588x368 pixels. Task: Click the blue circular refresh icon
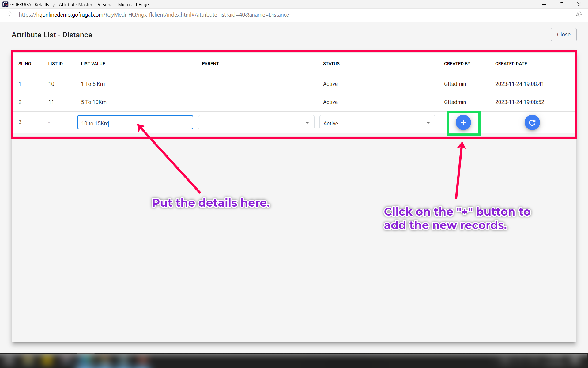tap(532, 123)
